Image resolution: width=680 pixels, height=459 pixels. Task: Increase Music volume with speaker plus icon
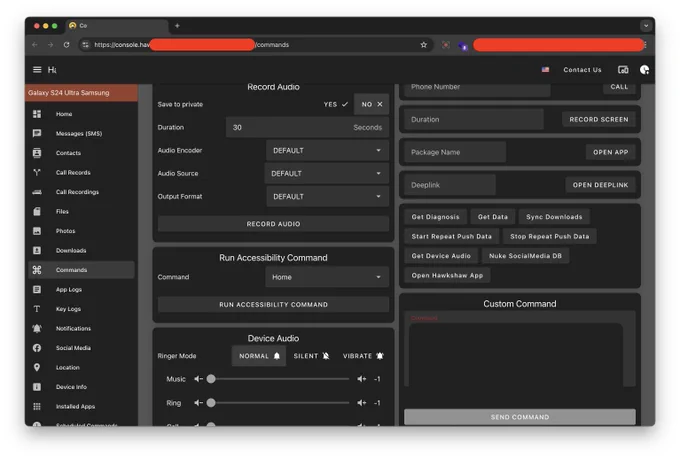(361, 379)
